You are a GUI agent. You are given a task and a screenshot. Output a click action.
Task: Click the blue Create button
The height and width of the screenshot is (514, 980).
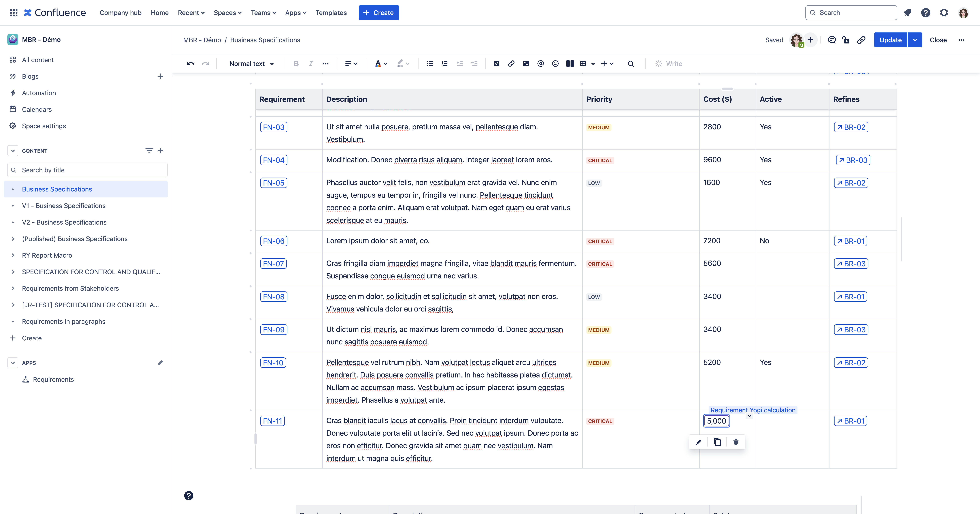tap(379, 13)
